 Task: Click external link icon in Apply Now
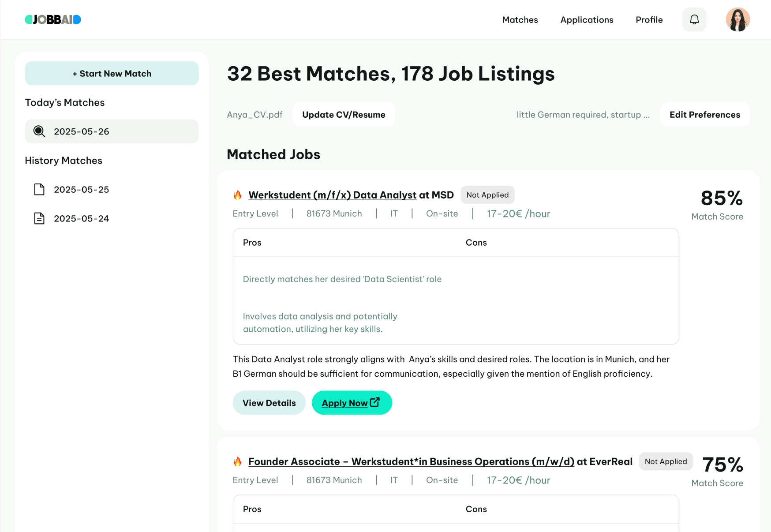(x=375, y=402)
